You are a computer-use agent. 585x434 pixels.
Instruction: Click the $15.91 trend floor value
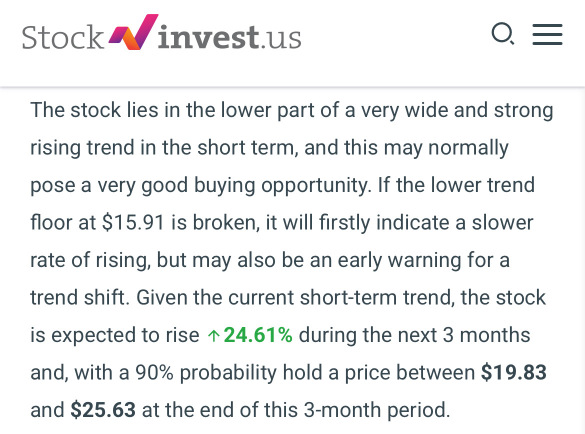[133, 222]
